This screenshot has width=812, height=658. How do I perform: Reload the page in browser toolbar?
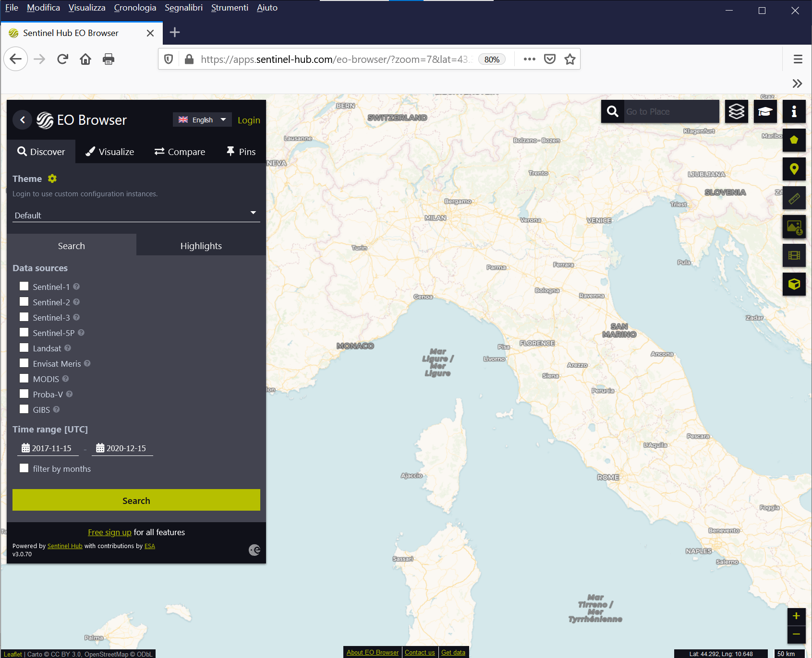[x=62, y=59]
